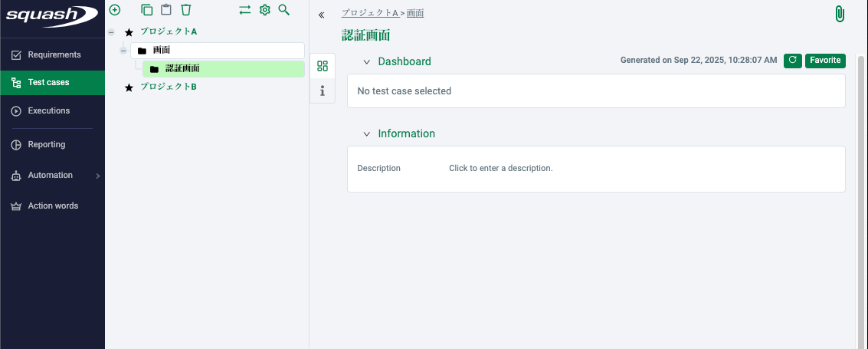Viewport: 868px width, 349px height.
Task: Click the paste clipboard icon
Action: (x=166, y=9)
